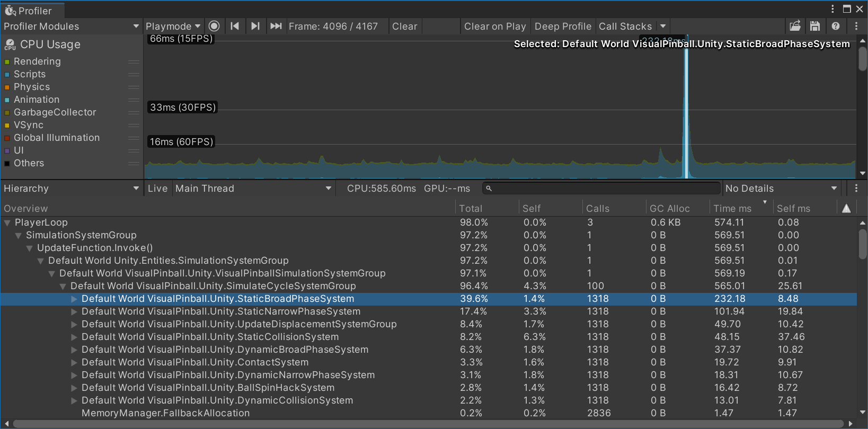Toggle the VSync category in chart
The width and height of the screenshot is (868, 429).
pyautogui.click(x=7, y=126)
